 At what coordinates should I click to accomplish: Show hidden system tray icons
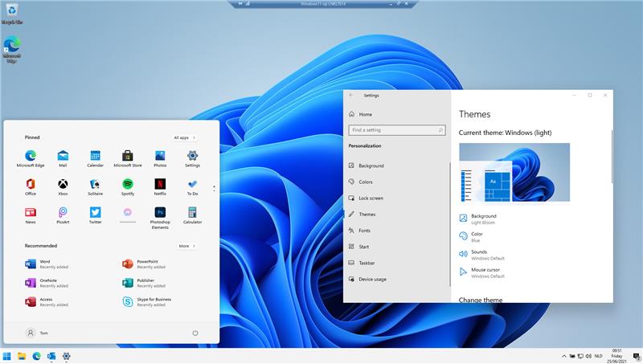564,356
